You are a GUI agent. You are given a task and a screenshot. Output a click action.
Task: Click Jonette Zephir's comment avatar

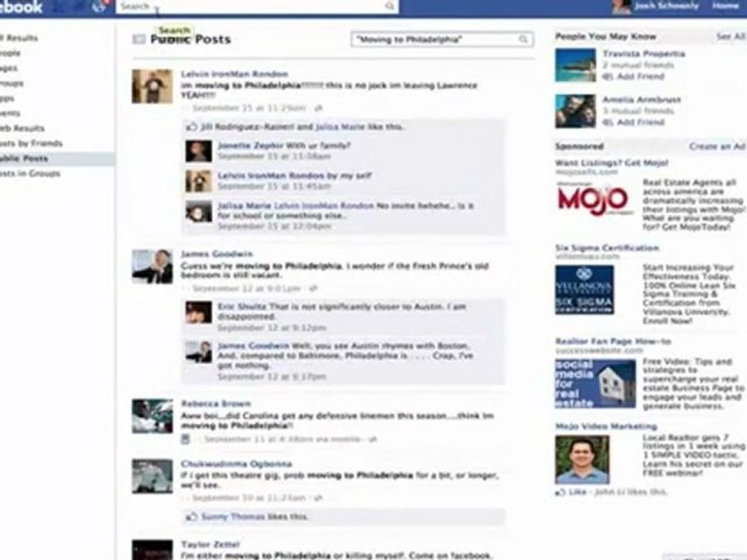coord(198,151)
